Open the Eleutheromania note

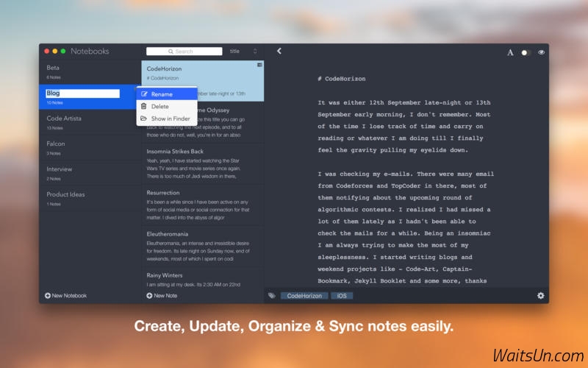pyautogui.click(x=203, y=246)
